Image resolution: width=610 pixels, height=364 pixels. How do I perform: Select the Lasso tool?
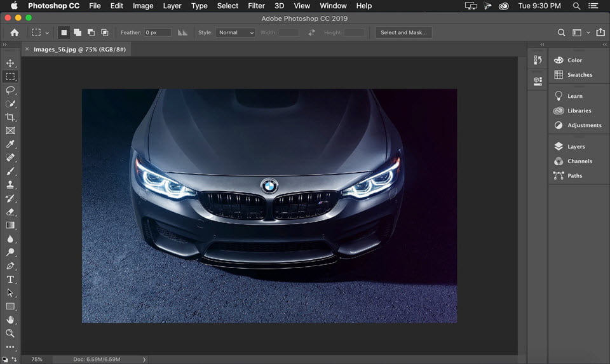pos(10,90)
